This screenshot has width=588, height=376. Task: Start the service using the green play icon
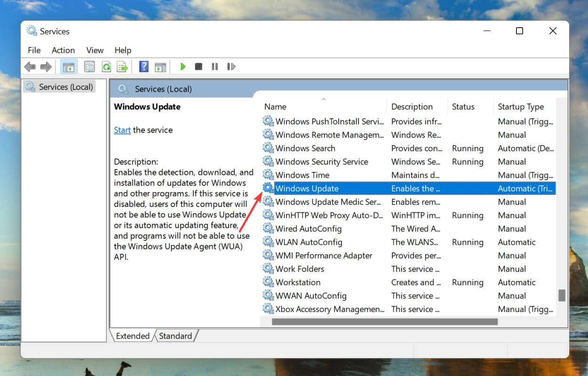pos(183,66)
